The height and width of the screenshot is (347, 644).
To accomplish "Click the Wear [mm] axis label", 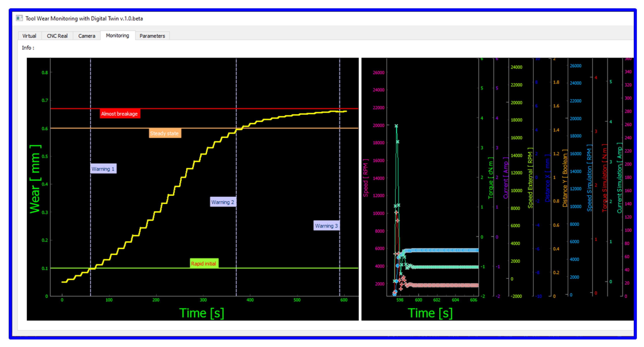I will [35, 179].
